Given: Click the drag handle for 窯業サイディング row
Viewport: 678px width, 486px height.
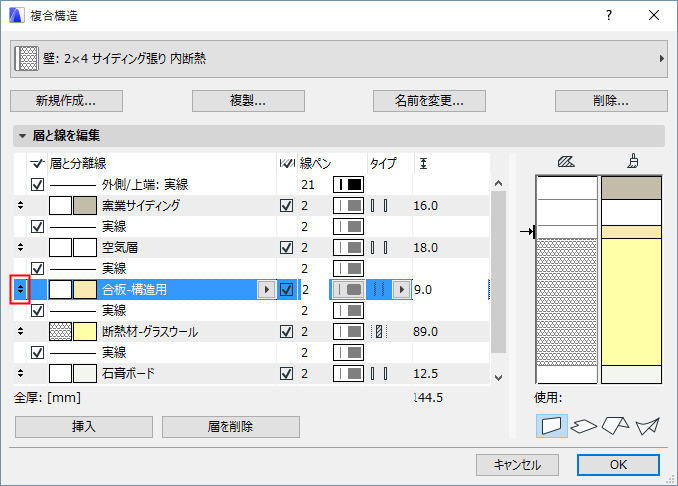Looking at the screenshot, I should coord(20,205).
